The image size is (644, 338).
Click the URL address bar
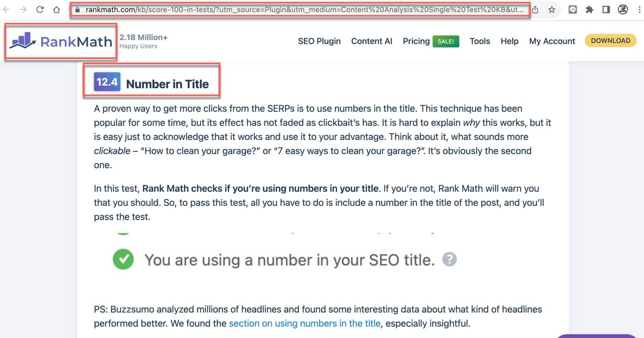pyautogui.click(x=299, y=9)
